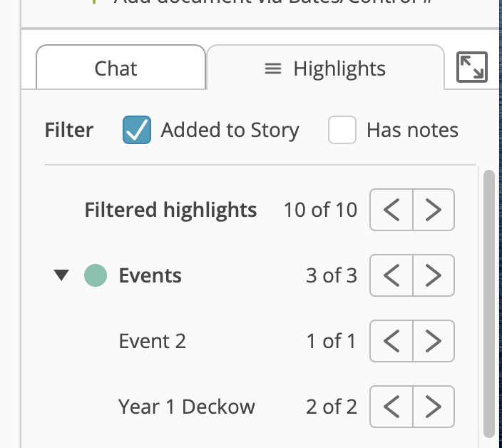
Task: Go to previous Event 2 highlight
Action: point(391,341)
